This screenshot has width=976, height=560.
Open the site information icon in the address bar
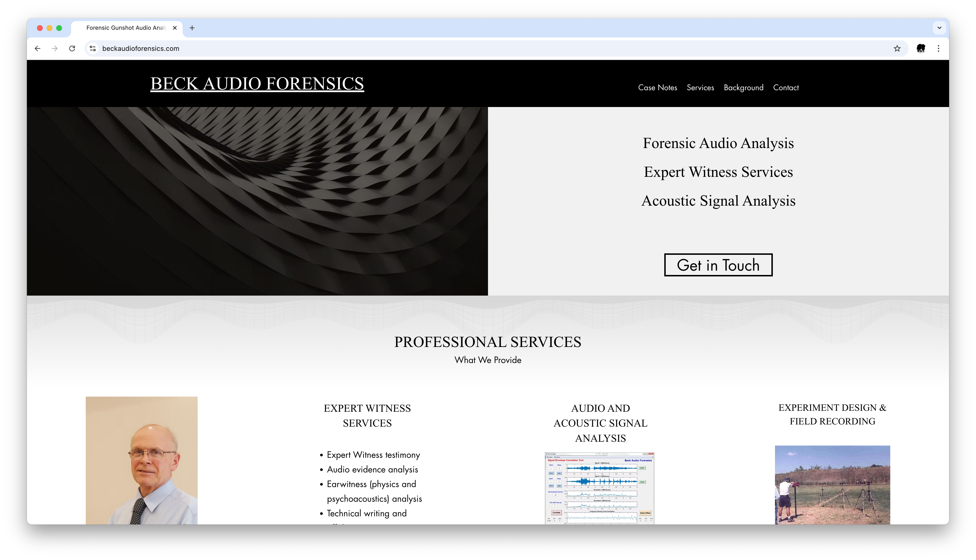tap(93, 48)
